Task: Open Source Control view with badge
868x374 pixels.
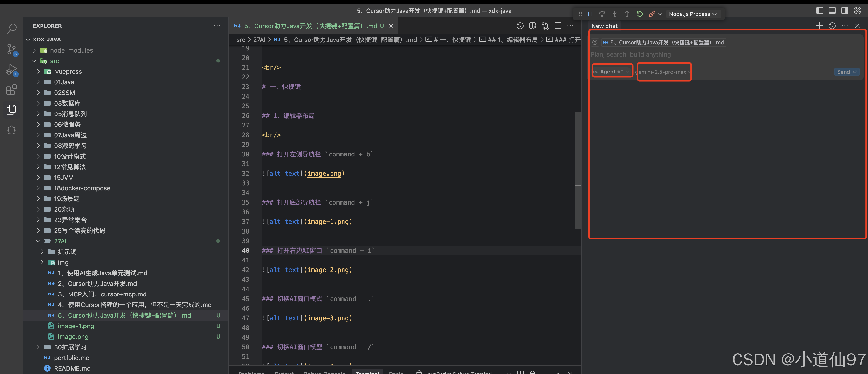Action: [x=11, y=49]
